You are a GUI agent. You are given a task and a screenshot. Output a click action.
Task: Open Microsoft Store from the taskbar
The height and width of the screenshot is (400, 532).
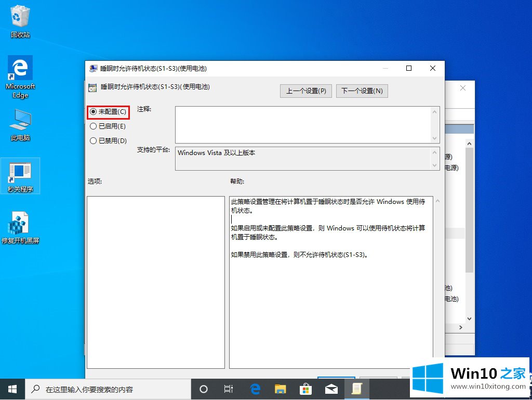click(x=305, y=389)
